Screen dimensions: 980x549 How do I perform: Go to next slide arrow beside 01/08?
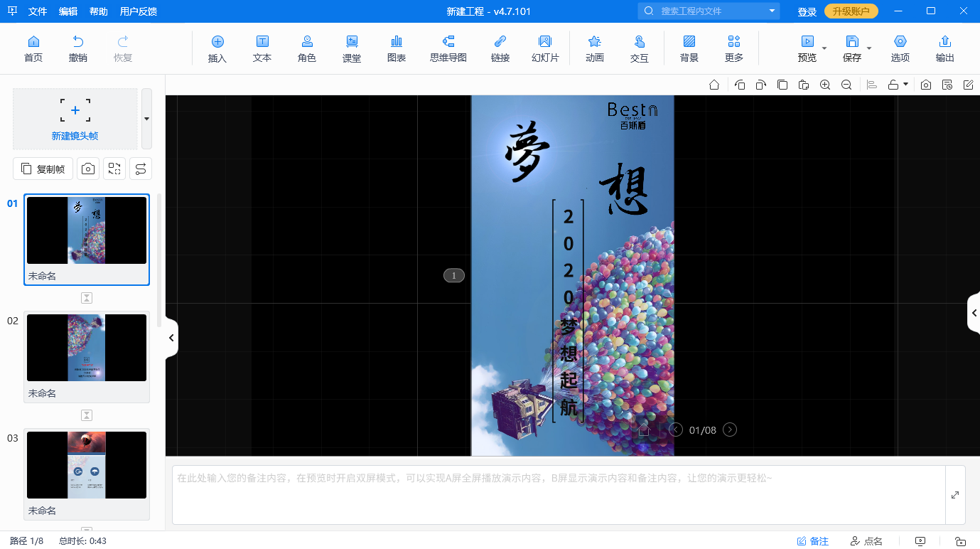pos(730,430)
